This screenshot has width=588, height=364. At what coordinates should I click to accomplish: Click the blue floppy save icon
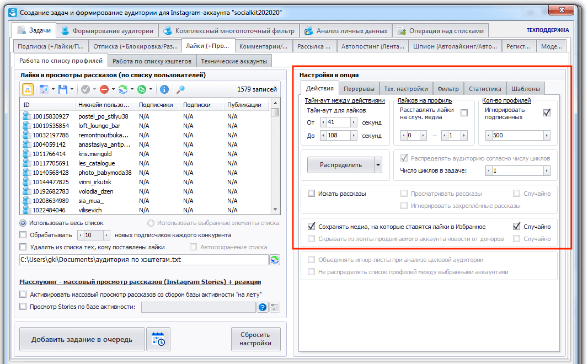63,89
